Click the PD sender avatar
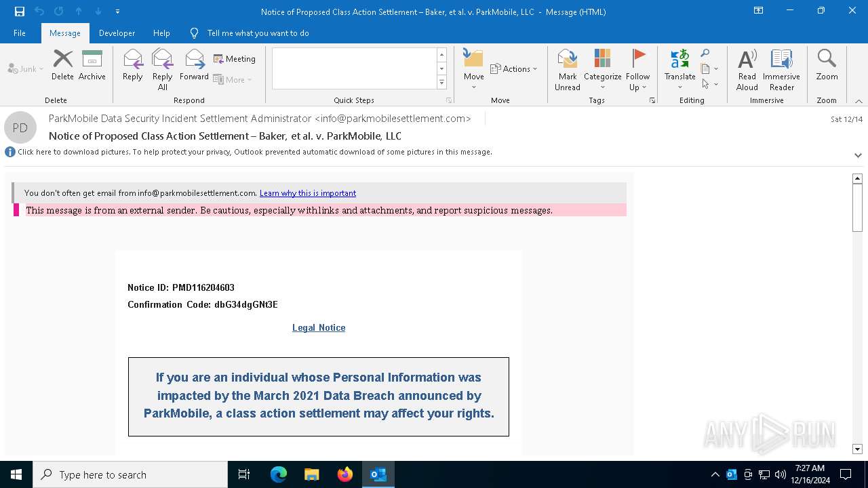Viewport: 868px width, 488px height. tap(20, 127)
